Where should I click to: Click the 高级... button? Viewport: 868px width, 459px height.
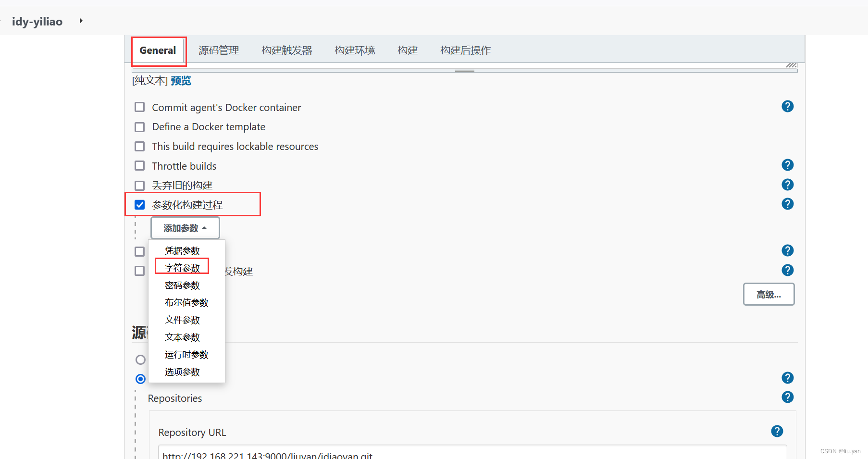click(x=769, y=294)
